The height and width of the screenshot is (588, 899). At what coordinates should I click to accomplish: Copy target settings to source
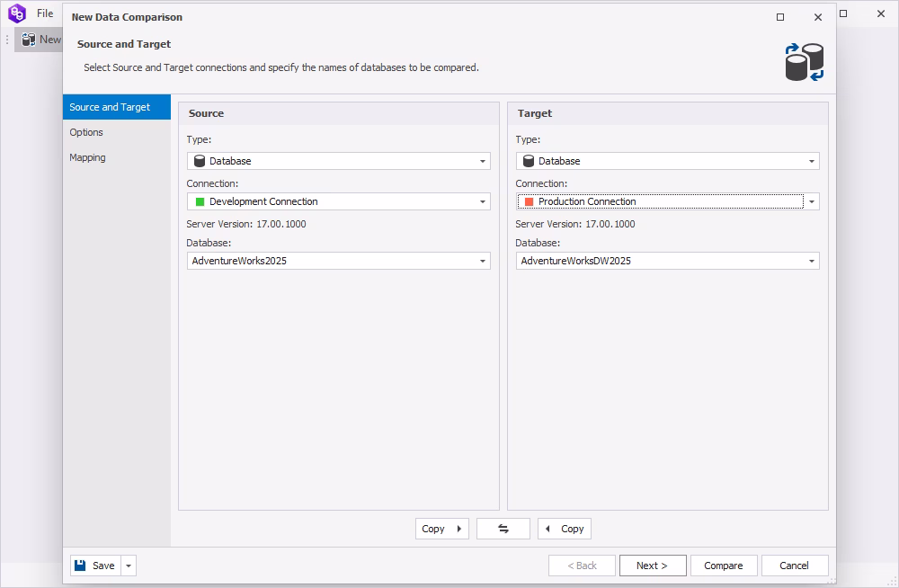click(565, 529)
